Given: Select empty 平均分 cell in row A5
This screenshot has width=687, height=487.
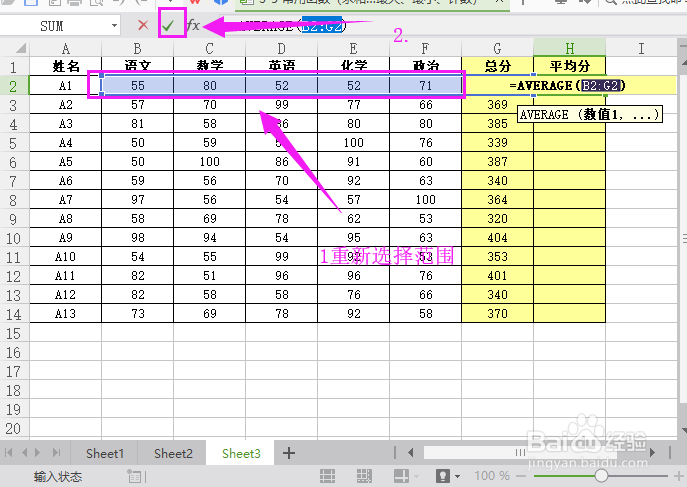Looking at the screenshot, I should tap(570, 162).
